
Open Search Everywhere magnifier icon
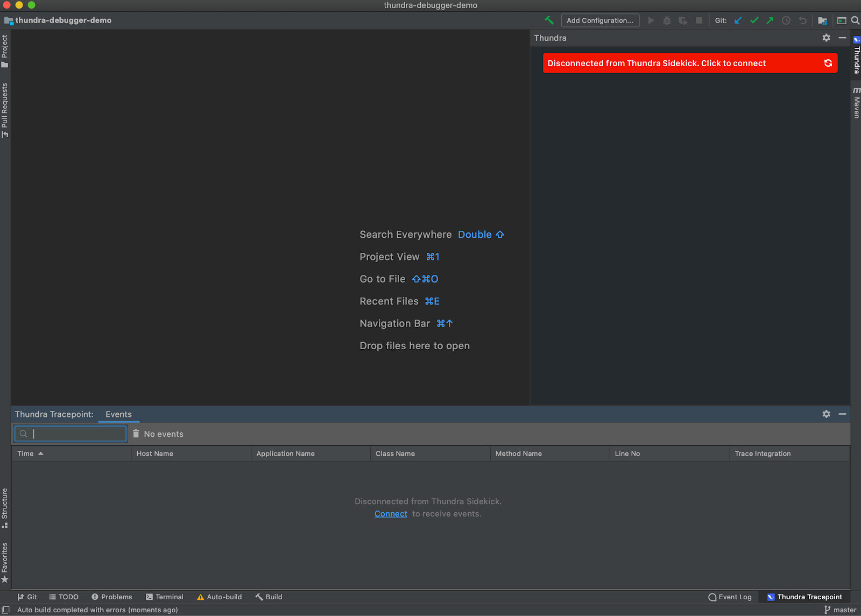(x=855, y=20)
